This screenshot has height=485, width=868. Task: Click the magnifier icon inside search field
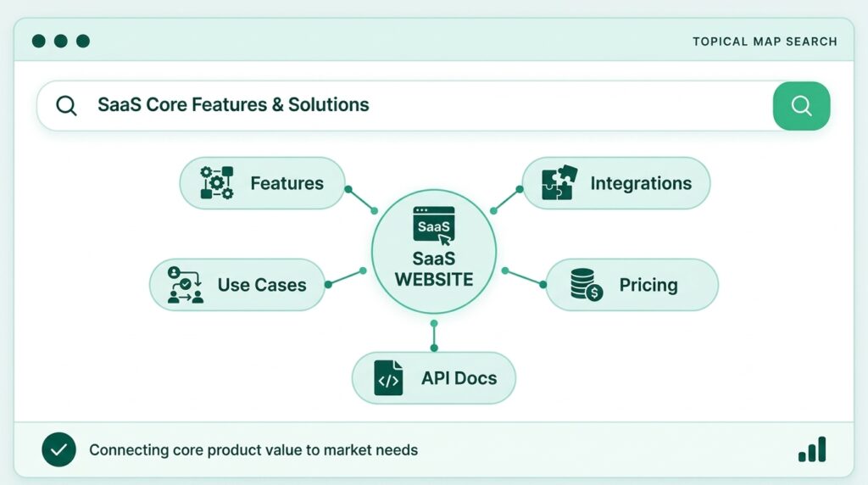tap(66, 105)
